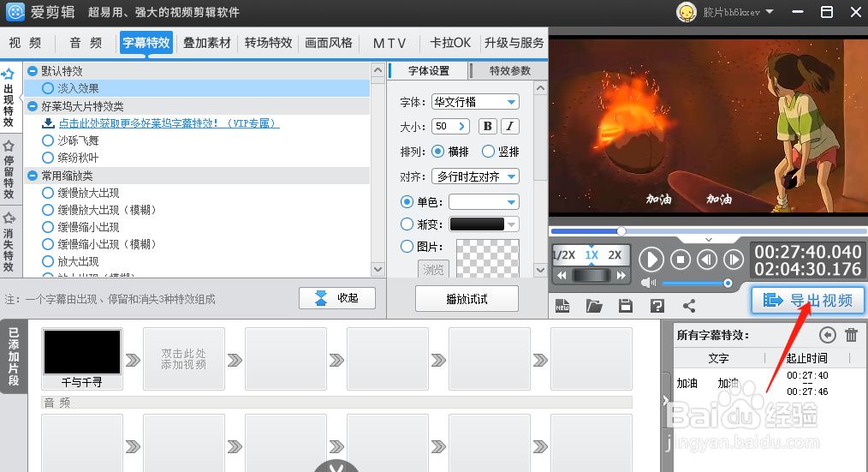This screenshot has width=868, height=472.
Task: Click the 收起 collapse button
Action: click(337, 298)
